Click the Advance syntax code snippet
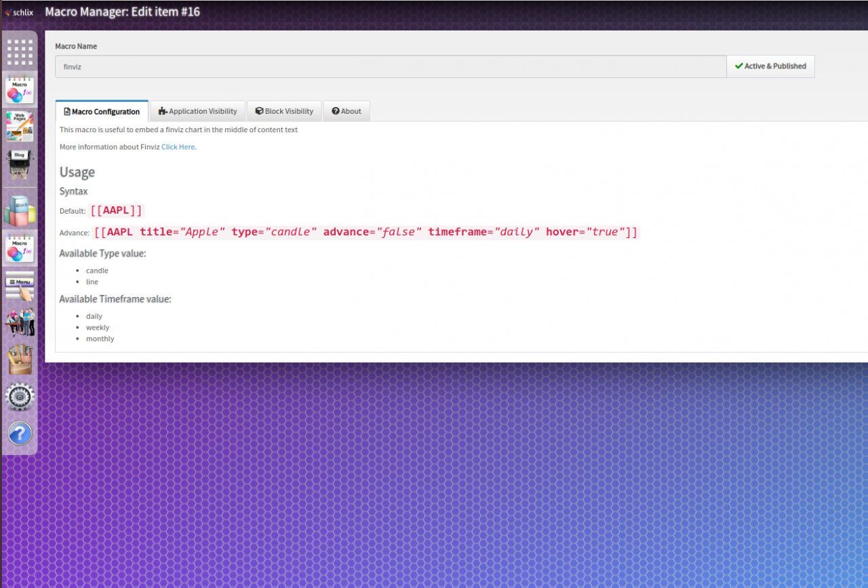Screen dimensions: 868x588 pos(366,232)
